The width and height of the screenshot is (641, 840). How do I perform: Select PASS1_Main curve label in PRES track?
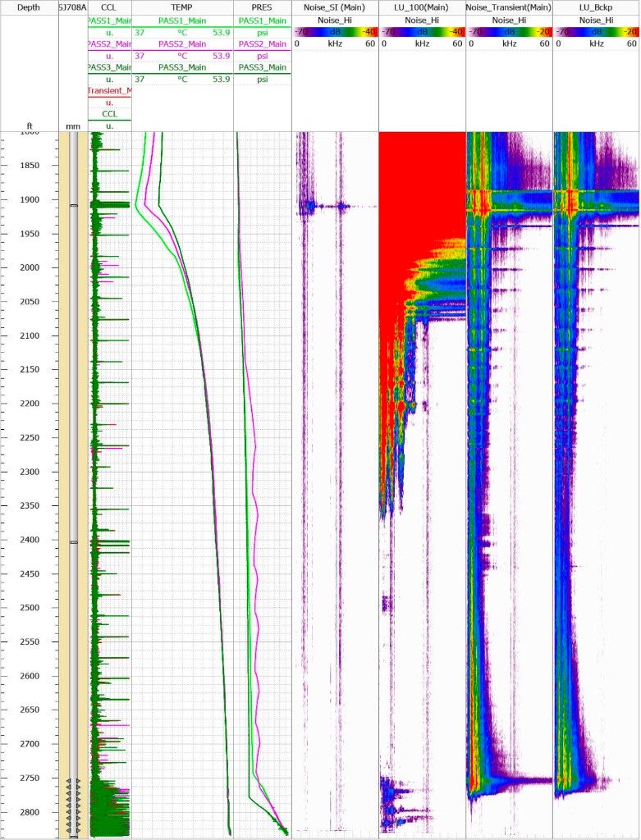click(262, 21)
